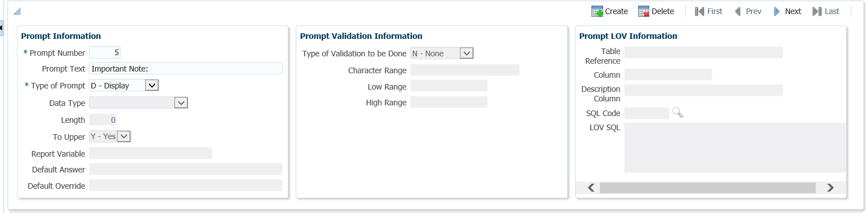Viewport: 868px width, 213px height.
Task: Advance to Next record
Action: tap(787, 11)
